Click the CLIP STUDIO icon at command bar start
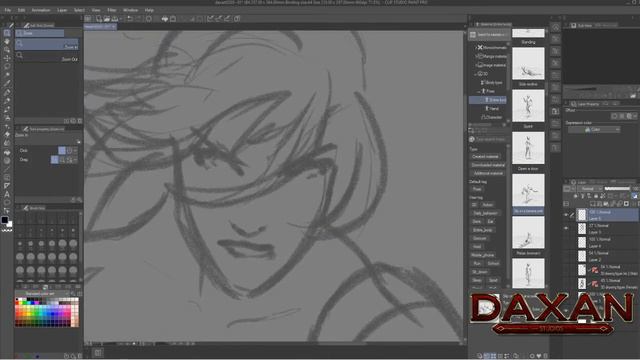 click(x=88, y=19)
